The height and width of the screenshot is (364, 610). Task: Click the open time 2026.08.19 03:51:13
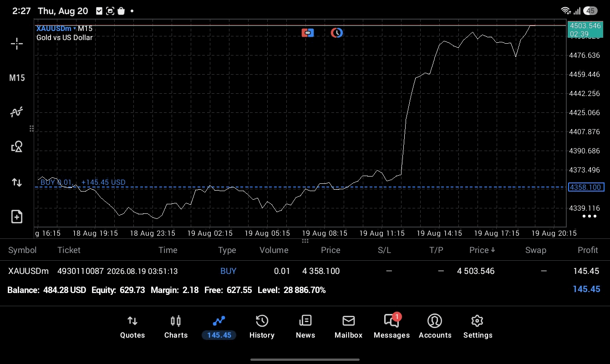click(x=142, y=271)
